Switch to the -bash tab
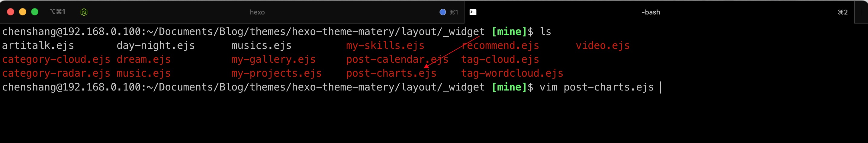Screen dimensions: 868x143 (x=650, y=12)
